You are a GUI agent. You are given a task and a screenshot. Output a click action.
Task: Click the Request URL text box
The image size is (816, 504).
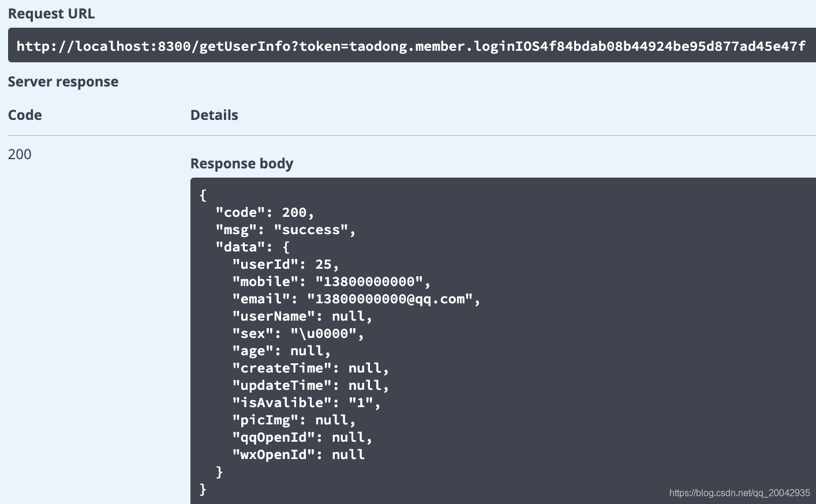[412, 46]
